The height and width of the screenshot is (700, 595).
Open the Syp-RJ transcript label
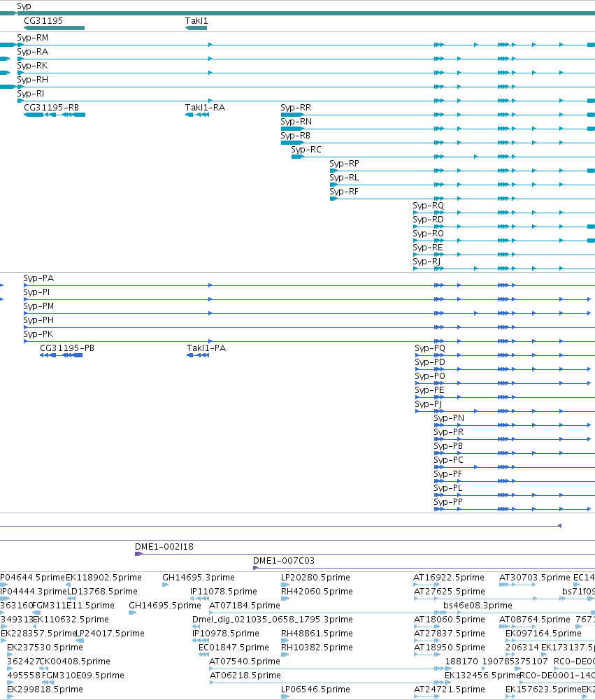click(x=426, y=261)
